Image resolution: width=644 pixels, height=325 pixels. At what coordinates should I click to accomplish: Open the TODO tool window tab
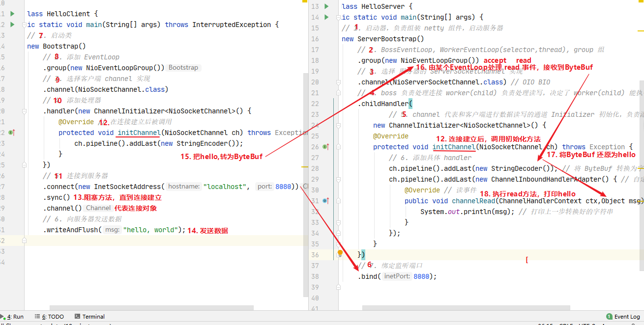click(x=50, y=317)
